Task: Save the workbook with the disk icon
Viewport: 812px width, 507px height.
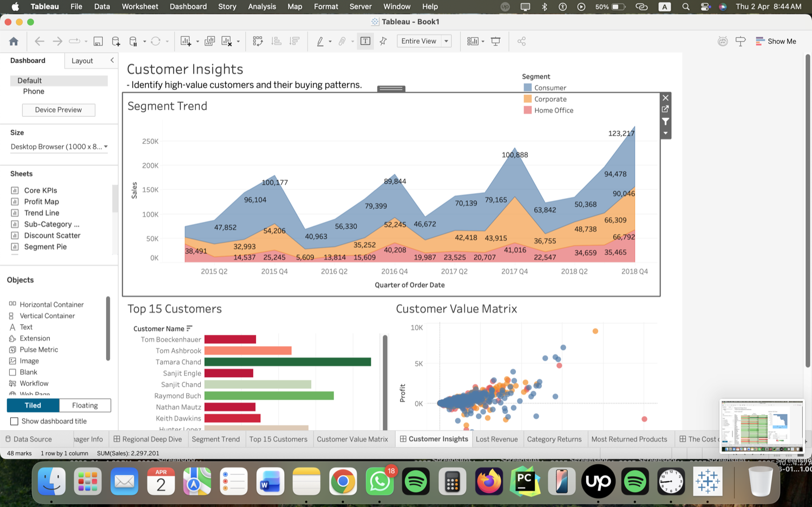Action: 98,41
